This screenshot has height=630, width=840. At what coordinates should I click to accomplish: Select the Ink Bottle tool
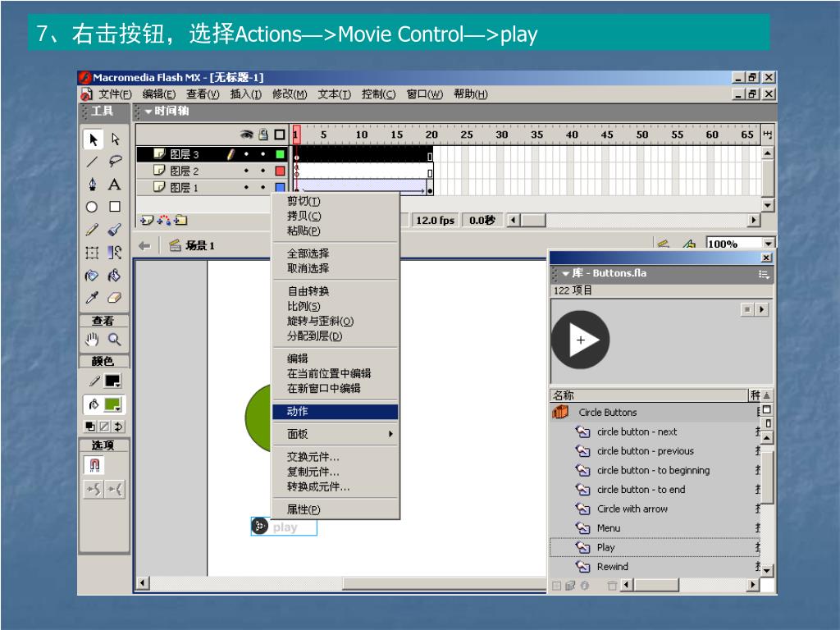pos(92,276)
